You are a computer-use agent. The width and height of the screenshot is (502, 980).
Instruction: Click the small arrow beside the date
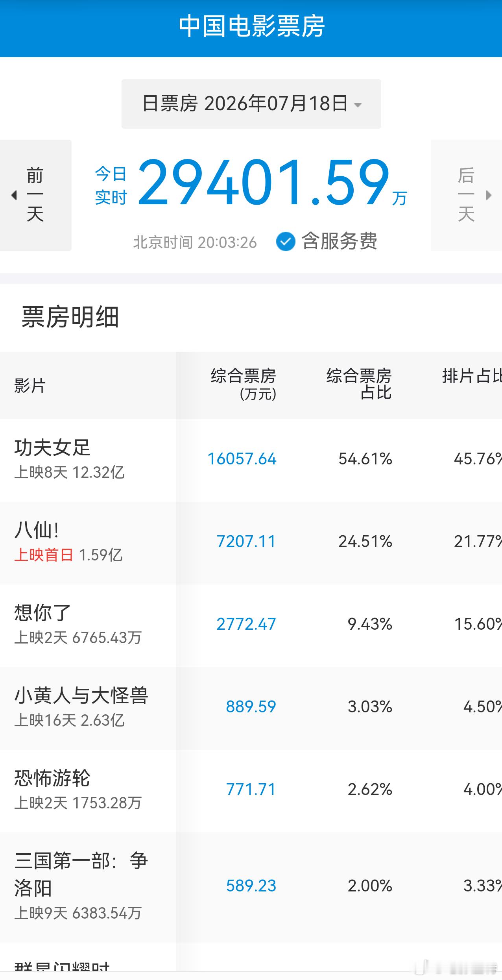click(358, 105)
